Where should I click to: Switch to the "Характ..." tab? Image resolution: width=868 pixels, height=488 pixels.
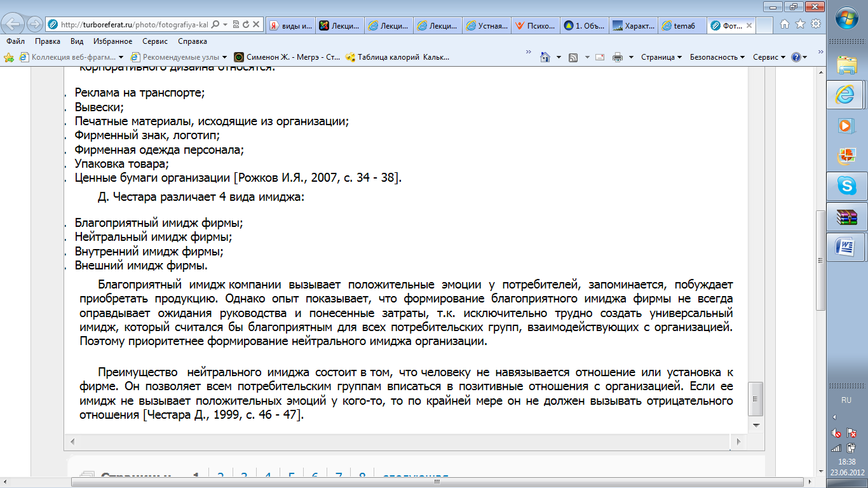coord(633,25)
